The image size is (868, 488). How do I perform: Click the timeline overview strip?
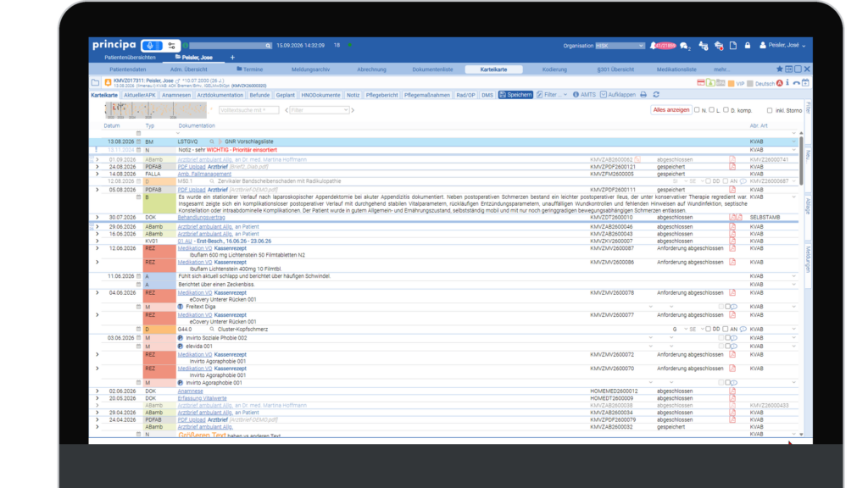tap(156, 110)
